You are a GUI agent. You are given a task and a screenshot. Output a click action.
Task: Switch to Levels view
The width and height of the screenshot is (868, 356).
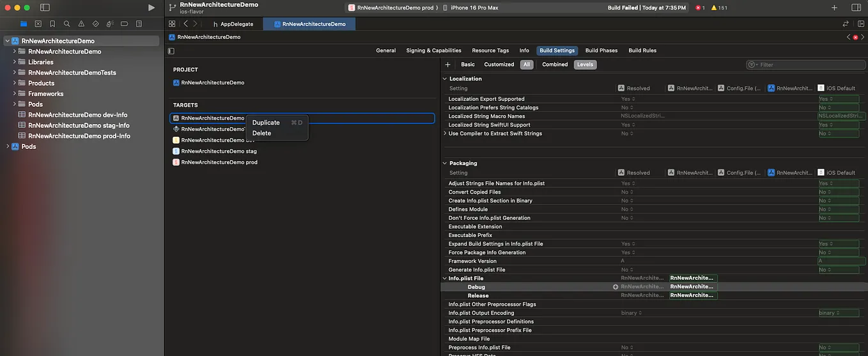585,65
